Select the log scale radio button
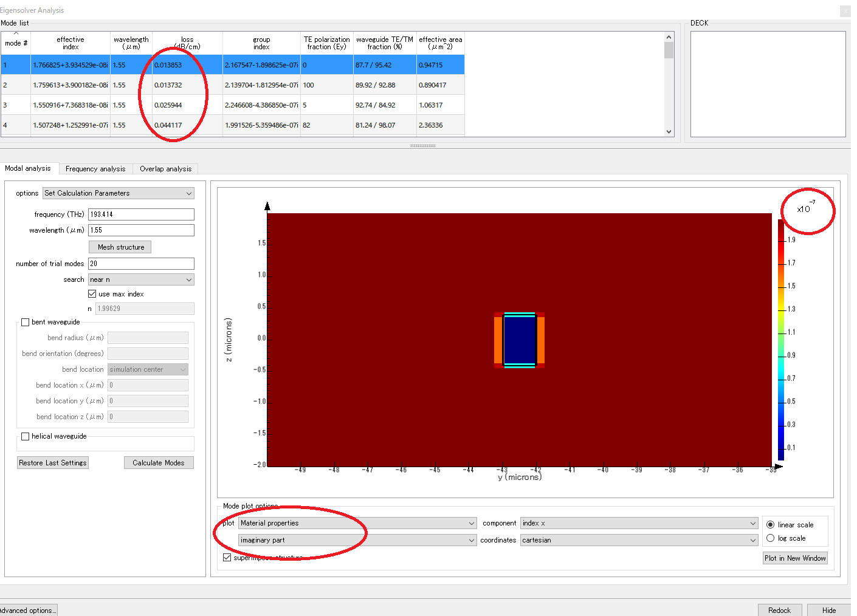This screenshot has width=857, height=616. (x=771, y=538)
